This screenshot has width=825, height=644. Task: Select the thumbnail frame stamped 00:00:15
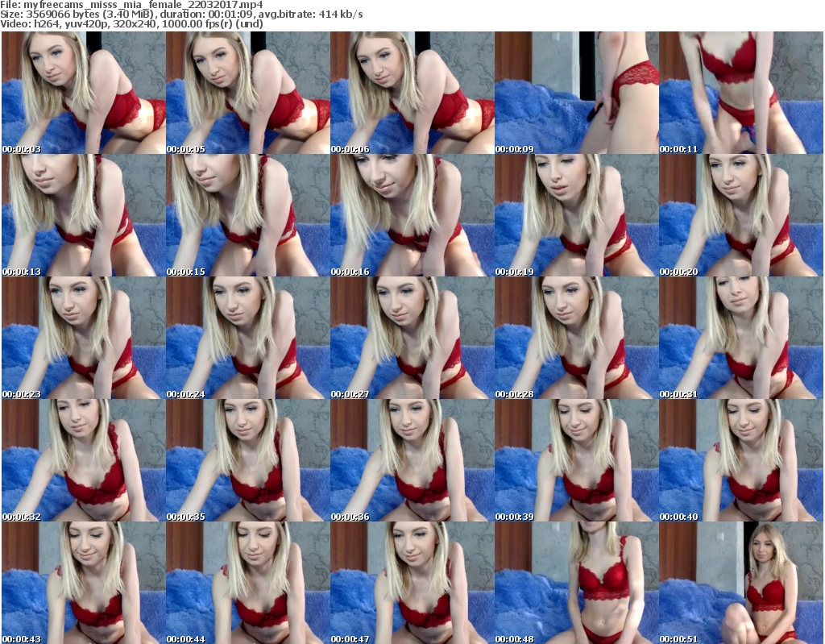tap(248, 215)
